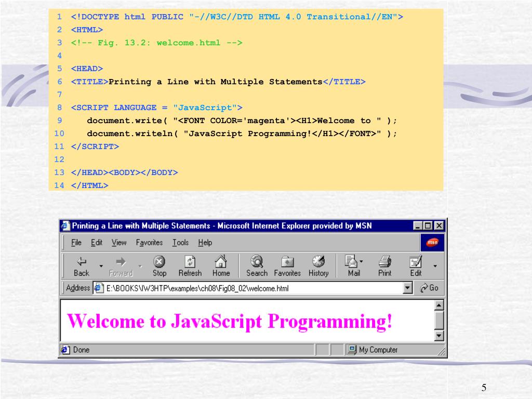532x399 pixels.
Task: Click the document.write code line
Action: [242, 121]
